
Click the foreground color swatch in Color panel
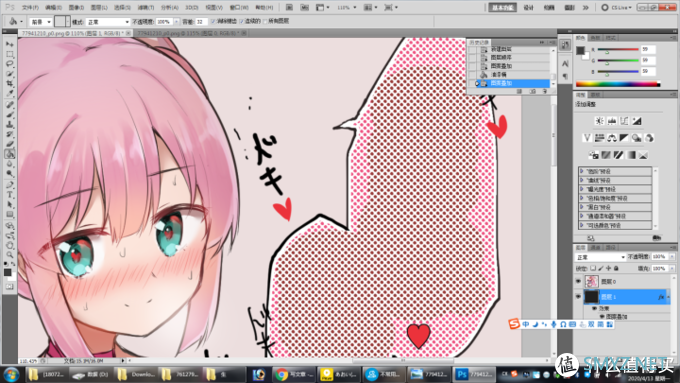(580, 50)
